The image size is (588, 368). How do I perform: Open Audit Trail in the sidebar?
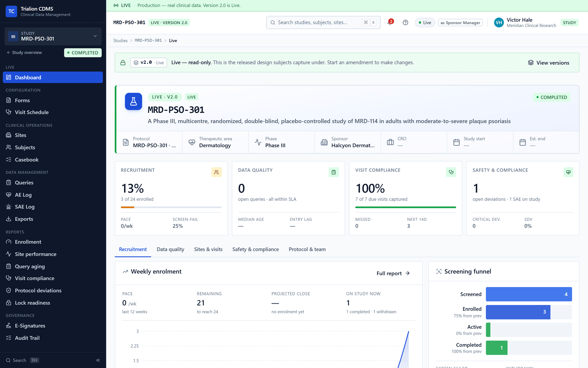click(53, 338)
